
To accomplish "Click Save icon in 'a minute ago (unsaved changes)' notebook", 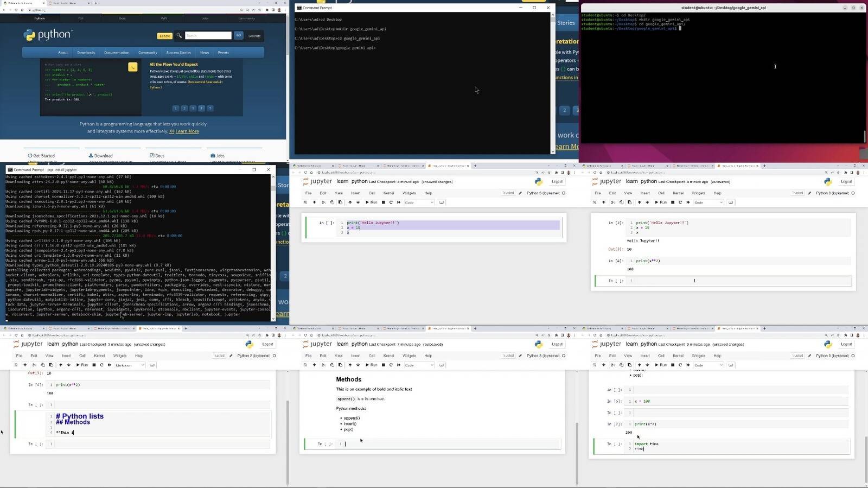I will click(x=305, y=202).
